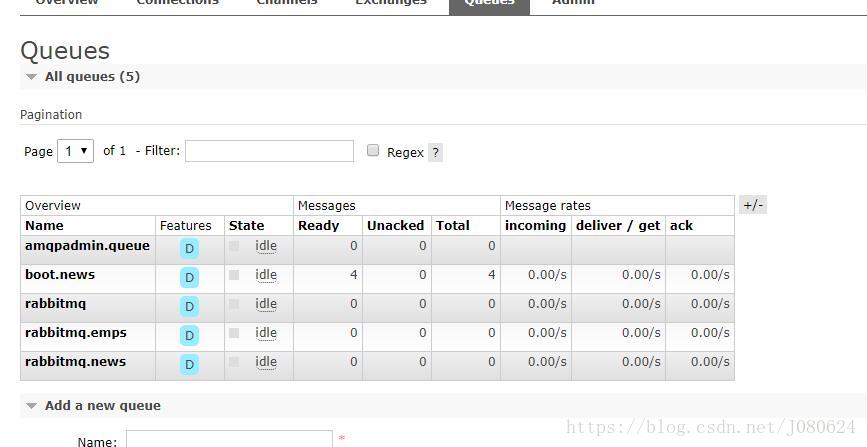Click the D feature badge for rabbitmq.news

[189, 364]
